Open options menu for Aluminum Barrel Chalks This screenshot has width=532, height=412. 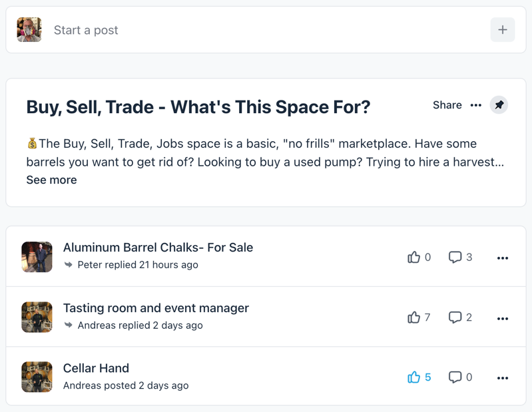point(503,258)
